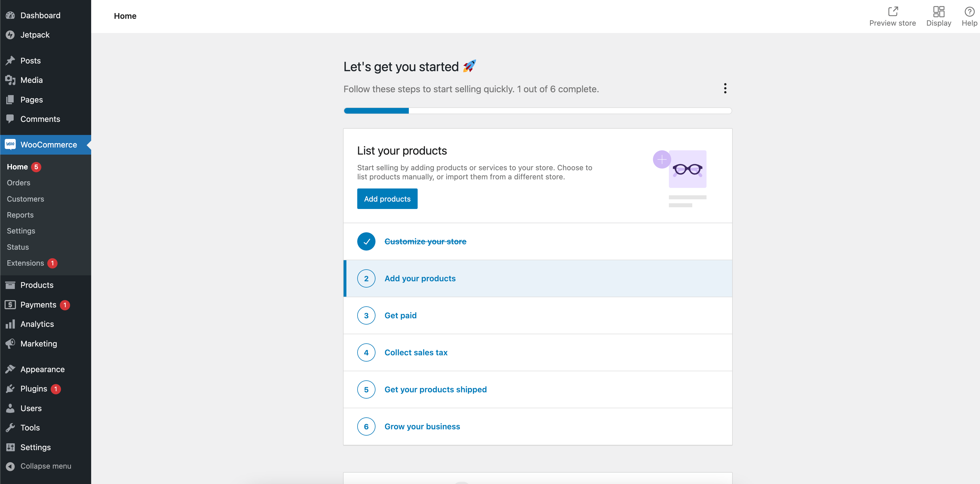Click the Extensions notification badge
The width and height of the screenshot is (980, 484).
(52, 263)
